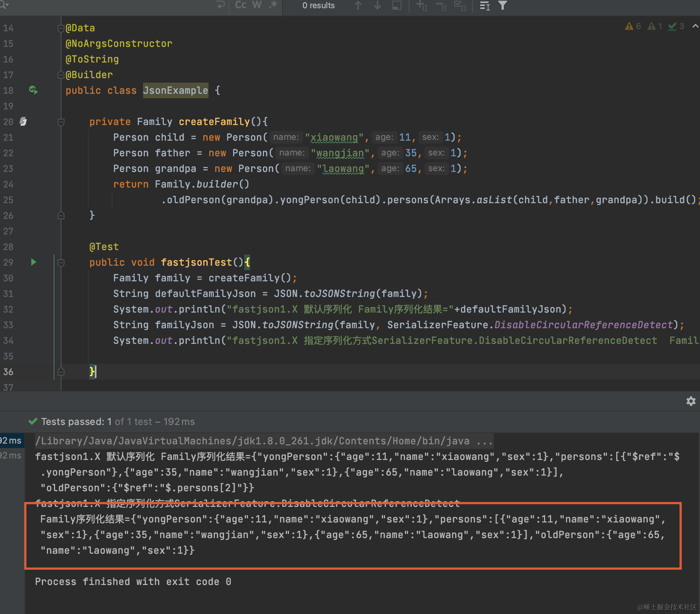Click the typo indicator showing 3
Image resolution: width=700 pixels, height=614 pixels.
(676, 26)
